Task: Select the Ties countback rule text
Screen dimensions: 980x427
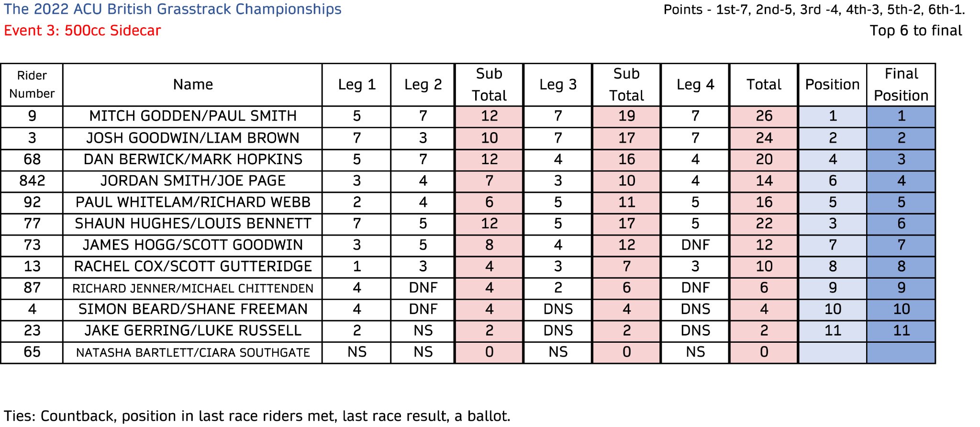Action: [257, 416]
